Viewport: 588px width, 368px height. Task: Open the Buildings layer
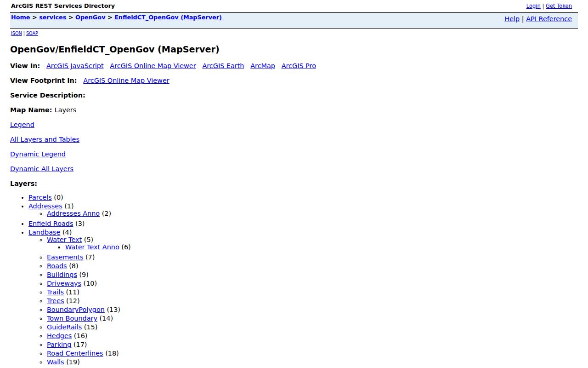click(62, 275)
